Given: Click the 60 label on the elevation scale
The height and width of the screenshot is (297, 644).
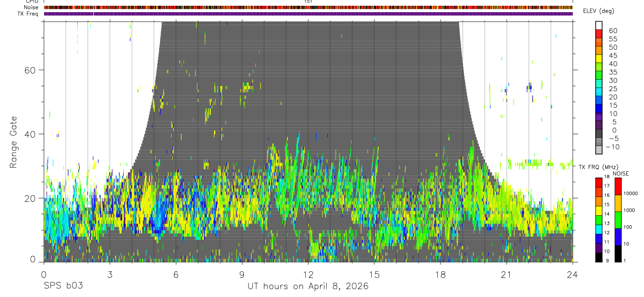Looking at the screenshot, I should pyautogui.click(x=613, y=30).
